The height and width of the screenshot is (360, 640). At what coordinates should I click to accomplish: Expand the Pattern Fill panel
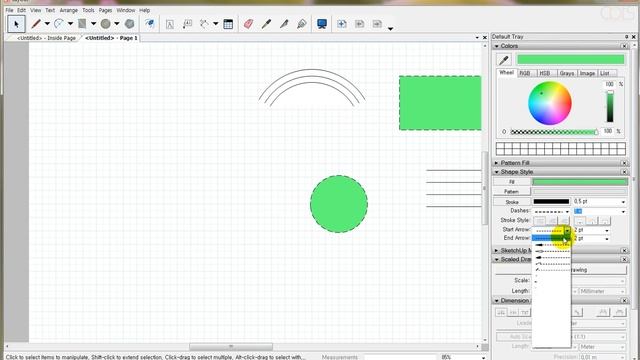497,163
